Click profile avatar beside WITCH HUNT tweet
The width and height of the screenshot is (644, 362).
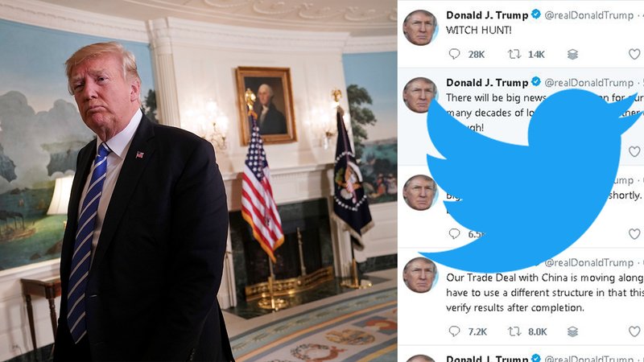click(419, 27)
